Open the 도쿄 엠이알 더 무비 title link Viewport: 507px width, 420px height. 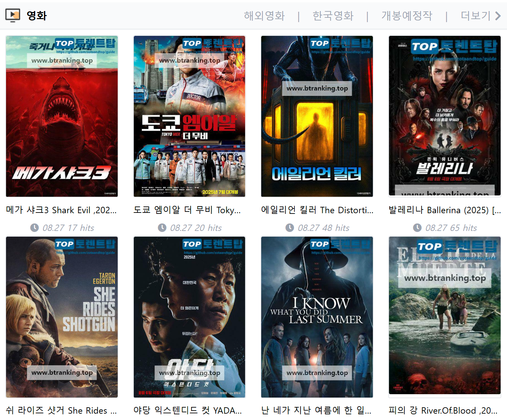pos(187,210)
